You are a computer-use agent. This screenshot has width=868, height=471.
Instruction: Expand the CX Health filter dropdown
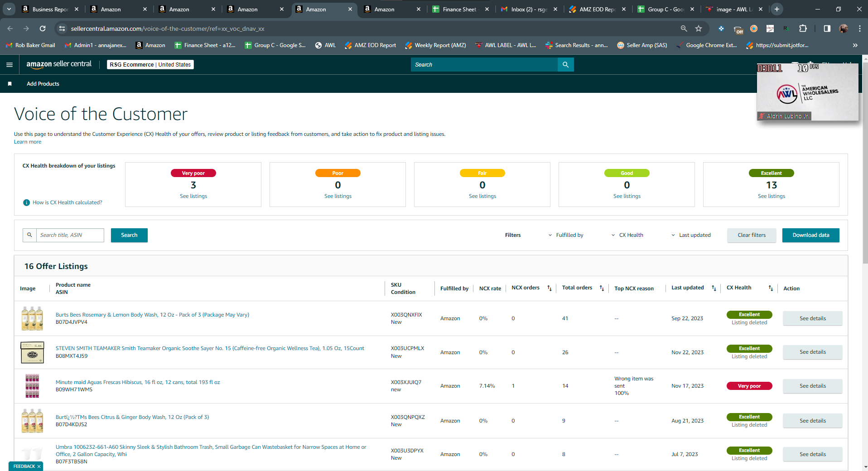[x=627, y=235]
